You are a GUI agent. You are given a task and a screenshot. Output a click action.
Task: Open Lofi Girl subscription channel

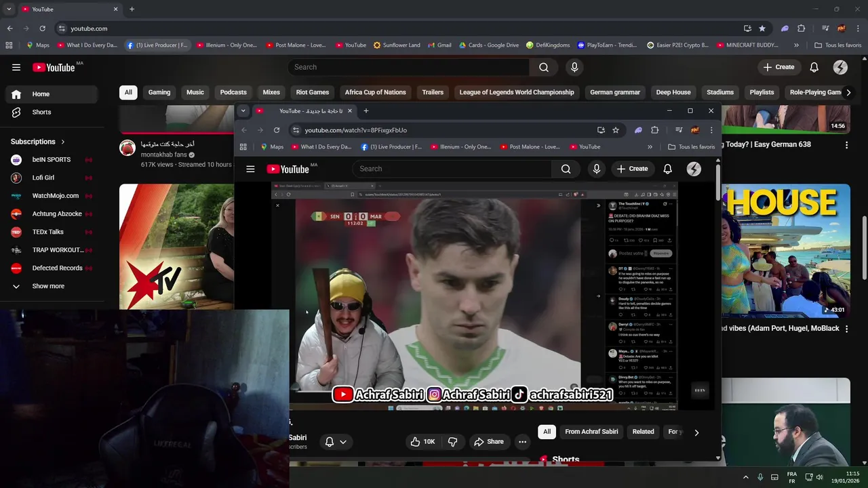[x=52, y=178]
